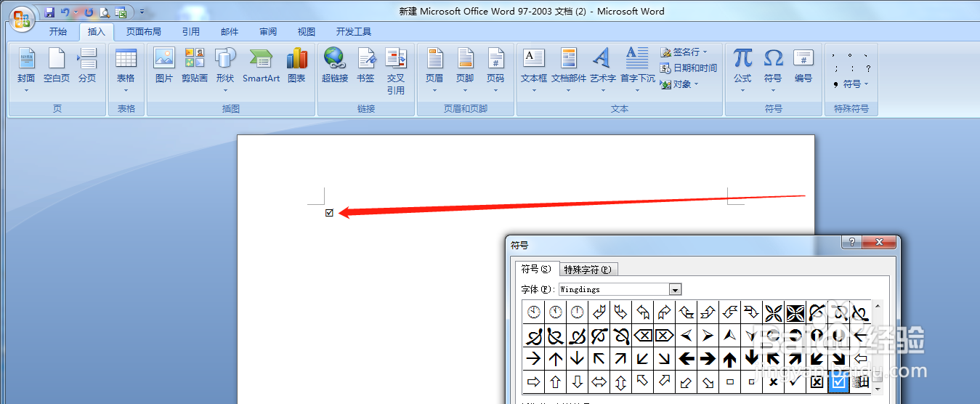Click the Symbol dialog help button

[851, 243]
